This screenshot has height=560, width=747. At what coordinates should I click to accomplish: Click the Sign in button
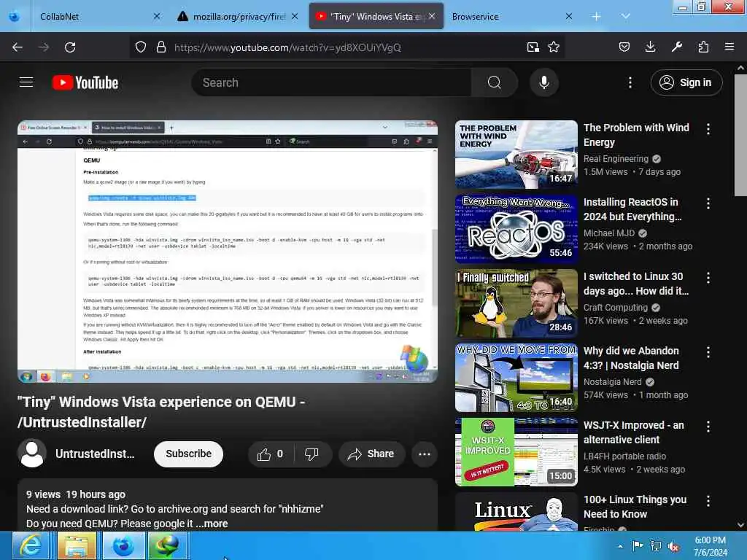[686, 82]
